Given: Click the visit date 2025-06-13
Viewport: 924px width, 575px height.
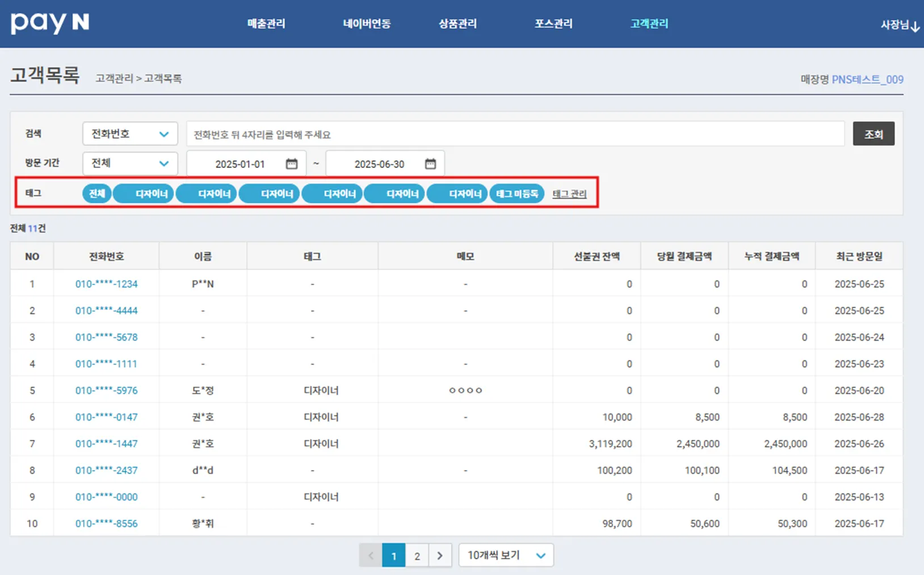Looking at the screenshot, I should pos(859,497).
